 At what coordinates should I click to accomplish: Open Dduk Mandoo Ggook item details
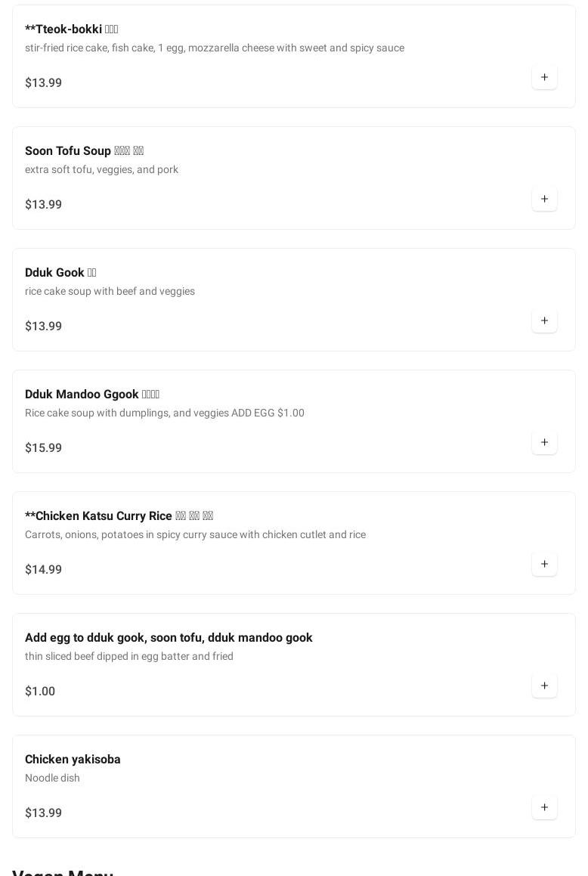(x=91, y=394)
